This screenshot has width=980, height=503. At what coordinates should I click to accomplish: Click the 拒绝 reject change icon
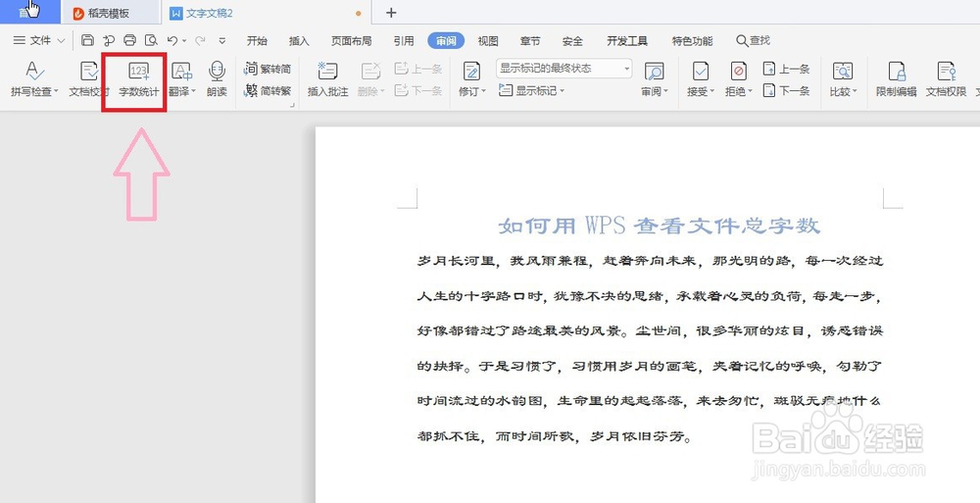pos(738,71)
